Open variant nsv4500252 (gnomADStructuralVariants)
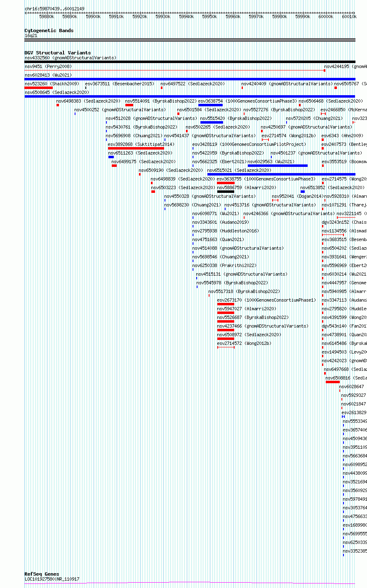Viewport: 367px width, 588px height. pyautogui.click(x=120, y=110)
